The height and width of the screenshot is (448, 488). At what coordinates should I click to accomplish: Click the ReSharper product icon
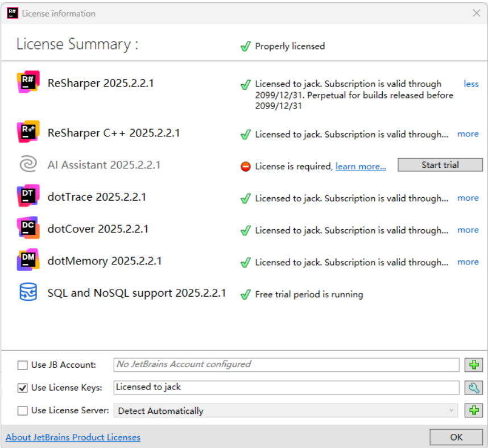28,83
